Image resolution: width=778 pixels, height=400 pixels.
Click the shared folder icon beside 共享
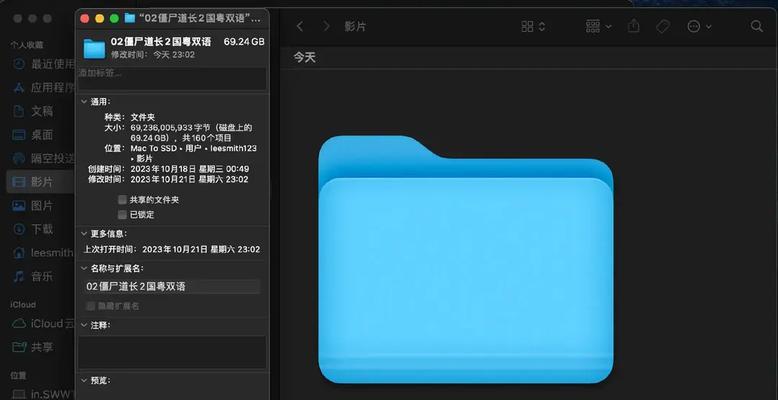(x=19, y=347)
